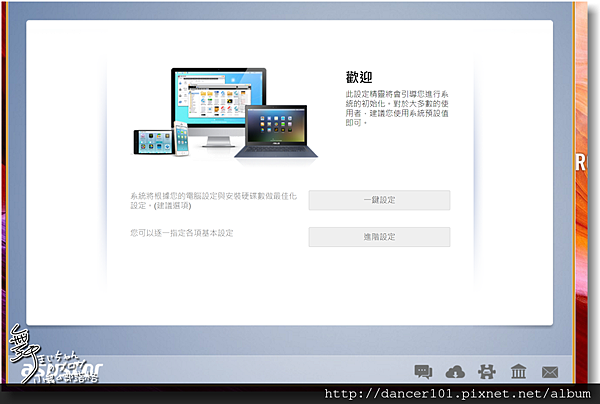This screenshot has width=600, height=404.
Task: Click the welcome description paragraph starting 此設定精靈
Action: point(397,108)
